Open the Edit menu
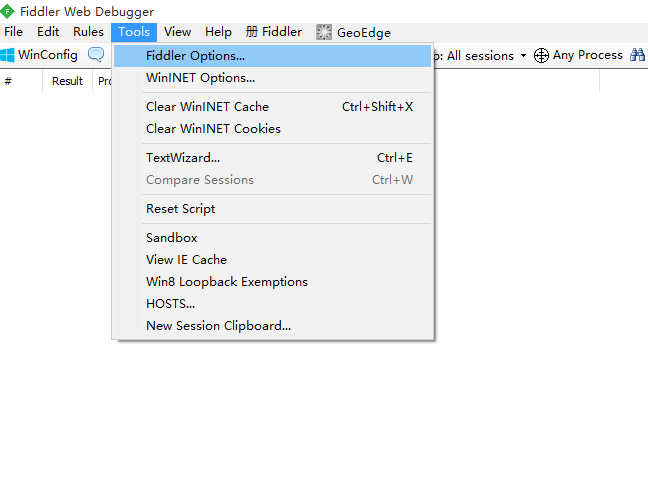This screenshot has width=648, height=486. pos(48,32)
